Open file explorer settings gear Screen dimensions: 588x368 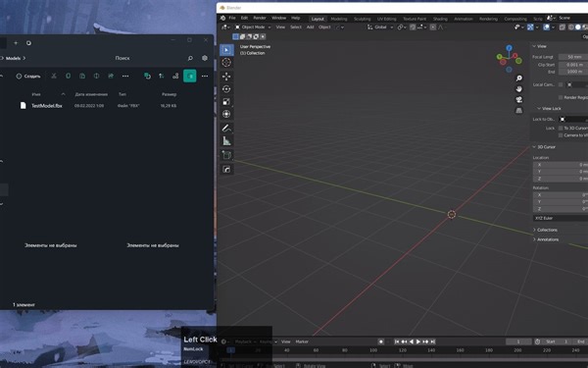pyautogui.click(x=205, y=58)
